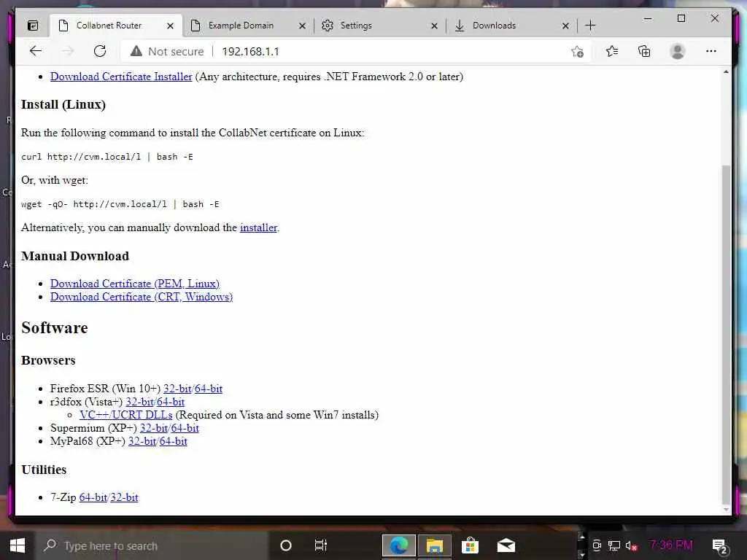
Task: Download r3dfox 32-bit
Action: [x=139, y=402]
